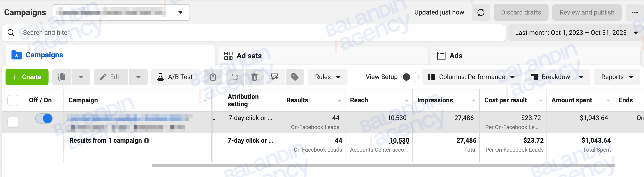Image resolution: width=644 pixels, height=177 pixels.
Task: Toggle the View Setup switch
Action: (x=410, y=77)
